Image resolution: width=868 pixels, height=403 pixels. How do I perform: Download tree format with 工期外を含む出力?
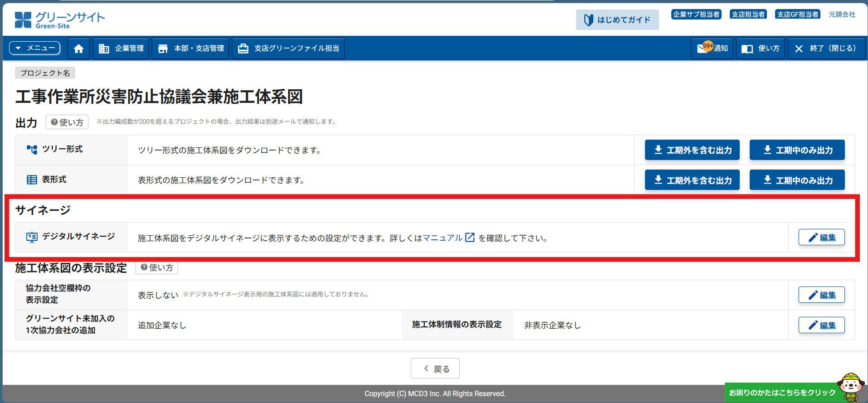(692, 150)
